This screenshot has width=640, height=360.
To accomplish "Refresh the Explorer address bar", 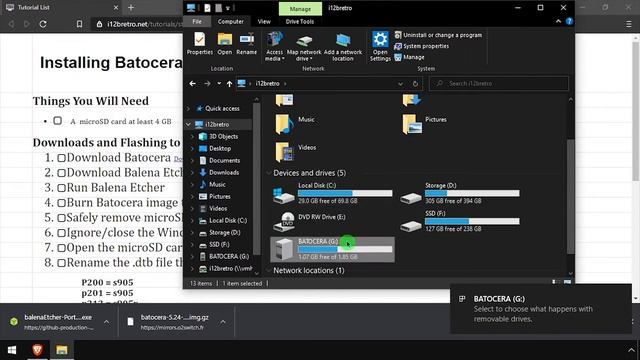I will [x=415, y=84].
